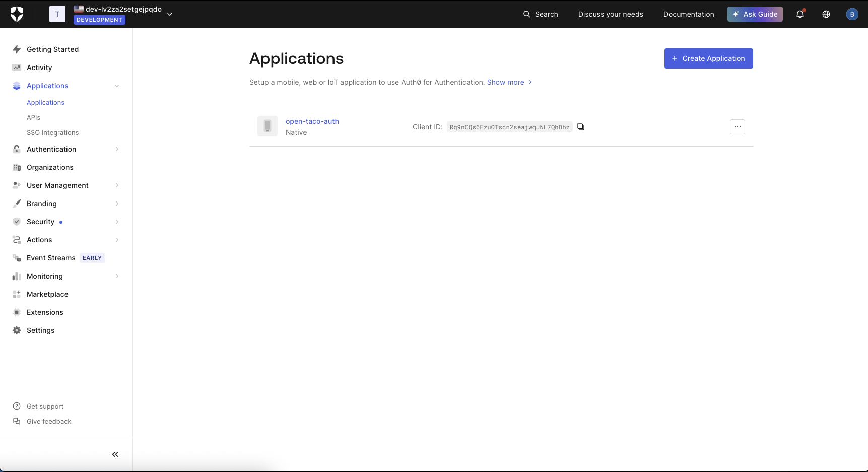Copy the open-taco-auth Client ID

580,126
